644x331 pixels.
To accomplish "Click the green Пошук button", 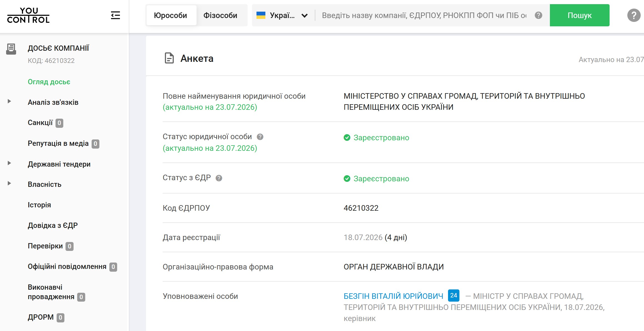I will pos(580,15).
